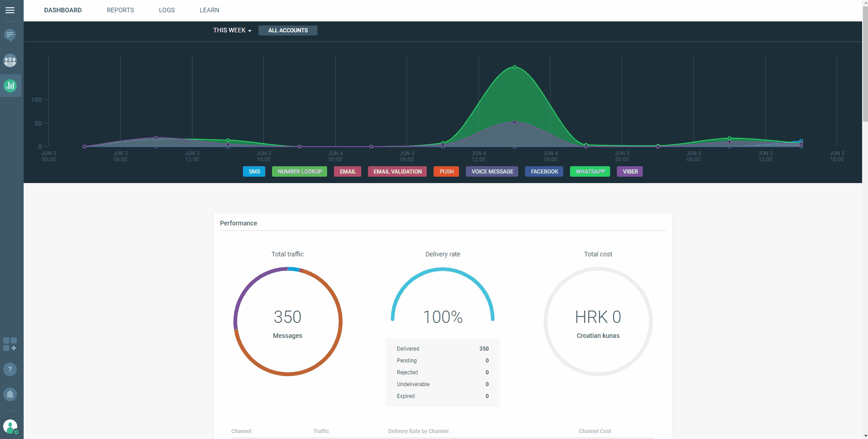Viewport: 868px width, 439px height.
Task: Toggle the SMS channel legend
Action: (x=254, y=172)
